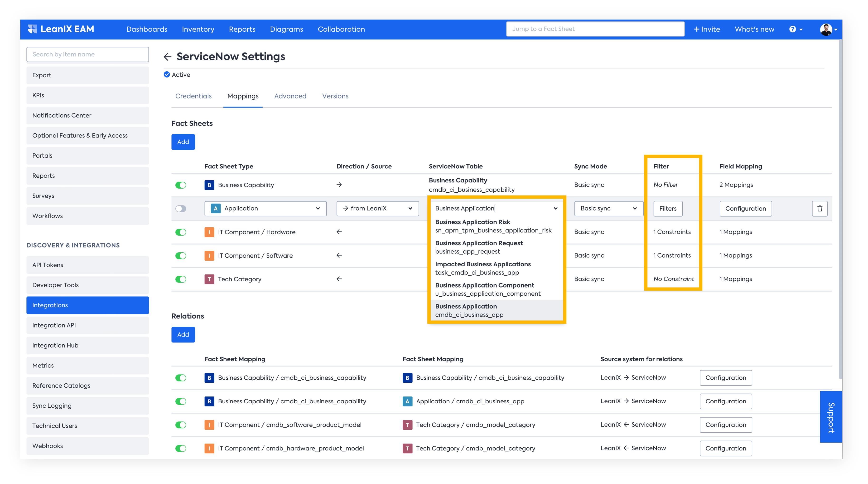Open Sync Logging in sidebar

pos(88,406)
